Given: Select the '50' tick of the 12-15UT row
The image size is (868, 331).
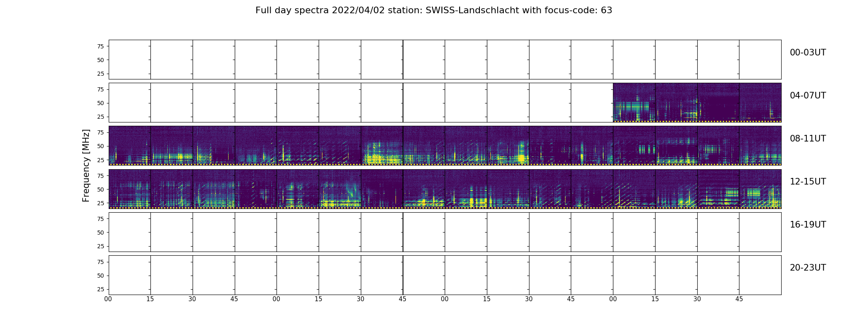Looking at the screenshot, I should 100,189.
